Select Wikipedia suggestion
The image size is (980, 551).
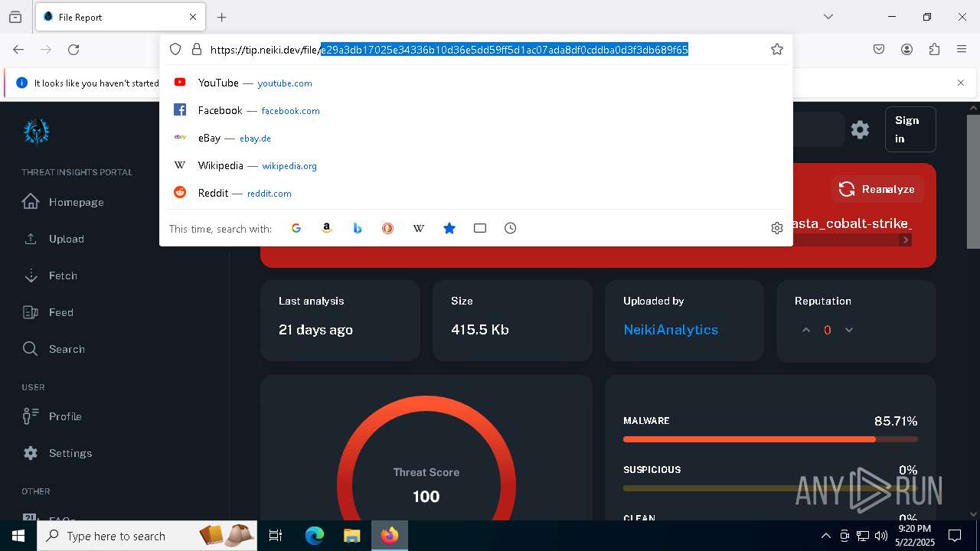(475, 165)
